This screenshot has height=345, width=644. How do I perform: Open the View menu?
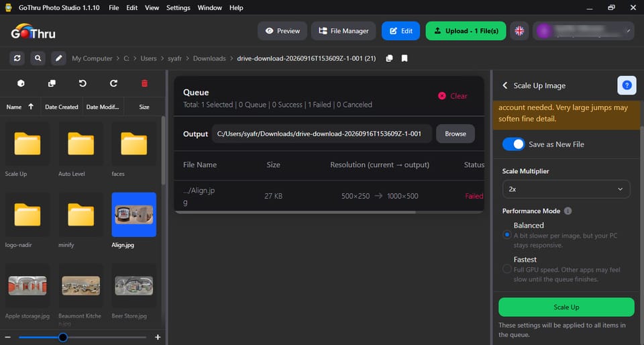click(x=152, y=8)
